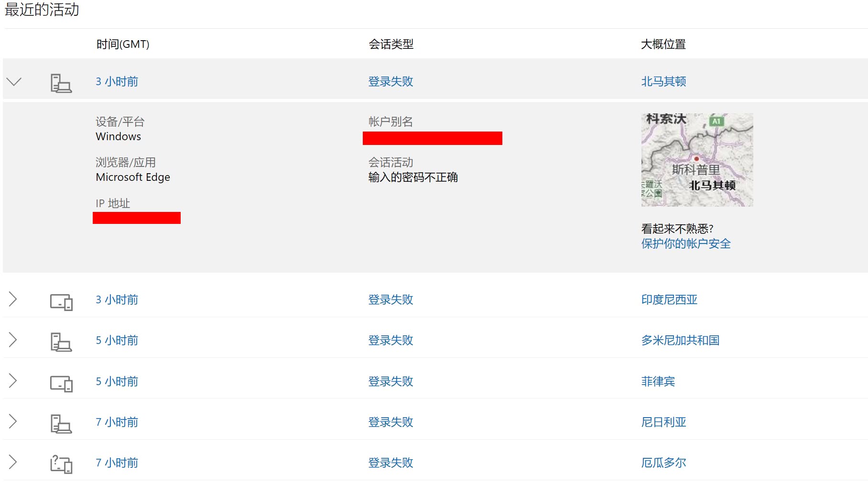Click the laptop device icon in the Dominican Republic row
Screen dimensions: 868x487
point(61,341)
